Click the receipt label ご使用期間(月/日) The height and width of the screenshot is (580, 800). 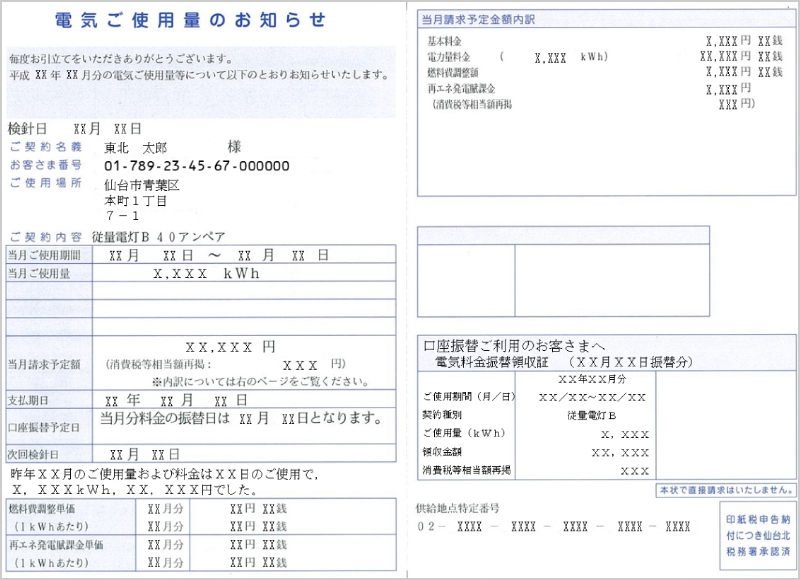coord(469,396)
